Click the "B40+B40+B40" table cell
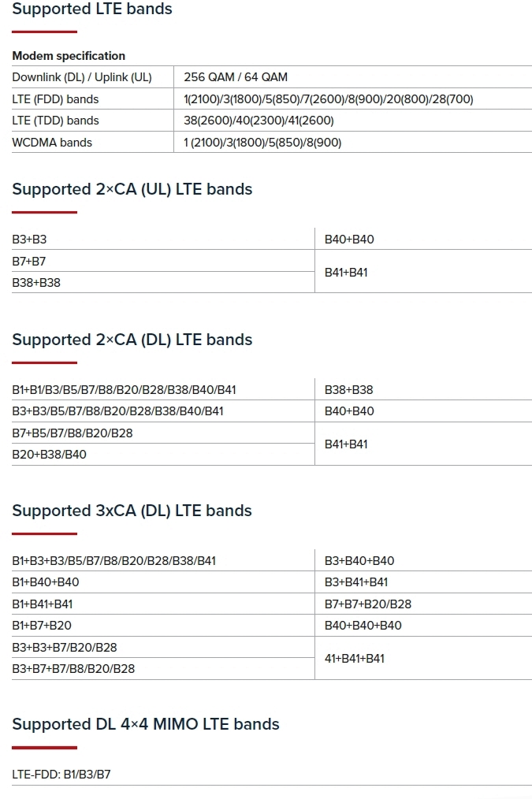Viewport: 532px width, 799px height. click(x=363, y=626)
